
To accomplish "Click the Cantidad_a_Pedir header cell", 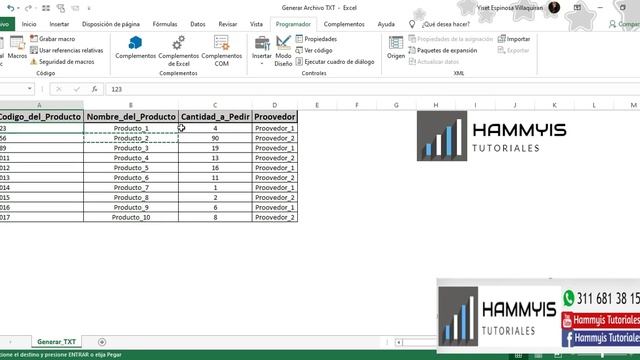I will [215, 117].
